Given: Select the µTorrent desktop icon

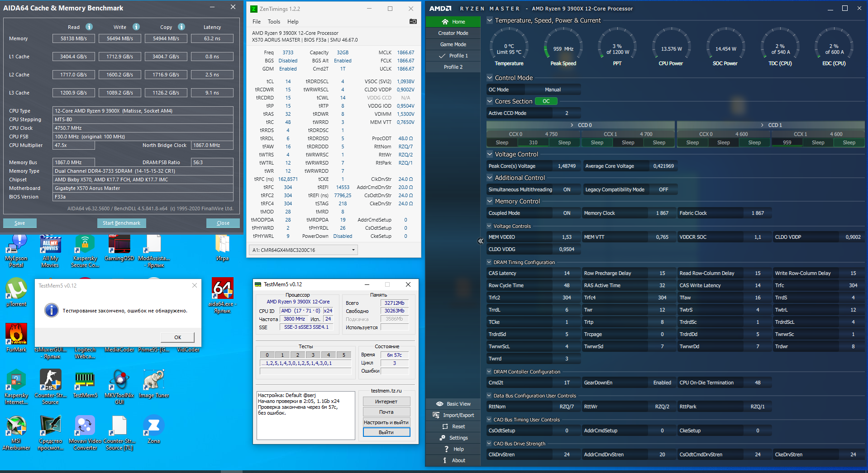Looking at the screenshot, I should [16, 292].
